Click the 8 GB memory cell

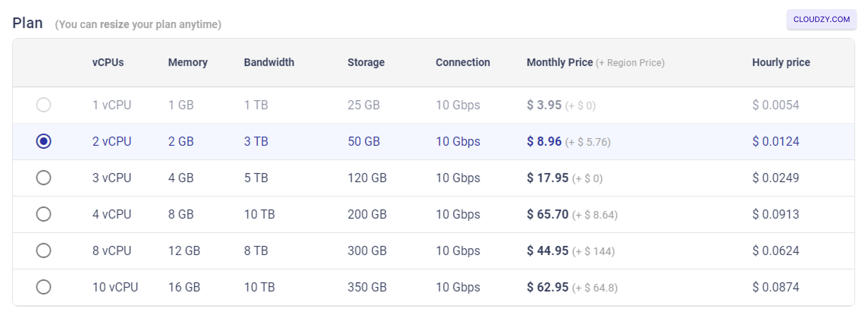coord(181,214)
